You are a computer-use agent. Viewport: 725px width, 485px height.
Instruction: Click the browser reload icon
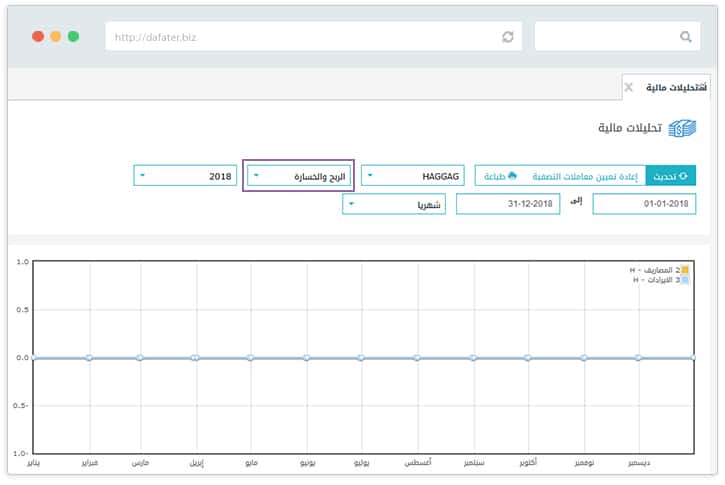coord(508,37)
